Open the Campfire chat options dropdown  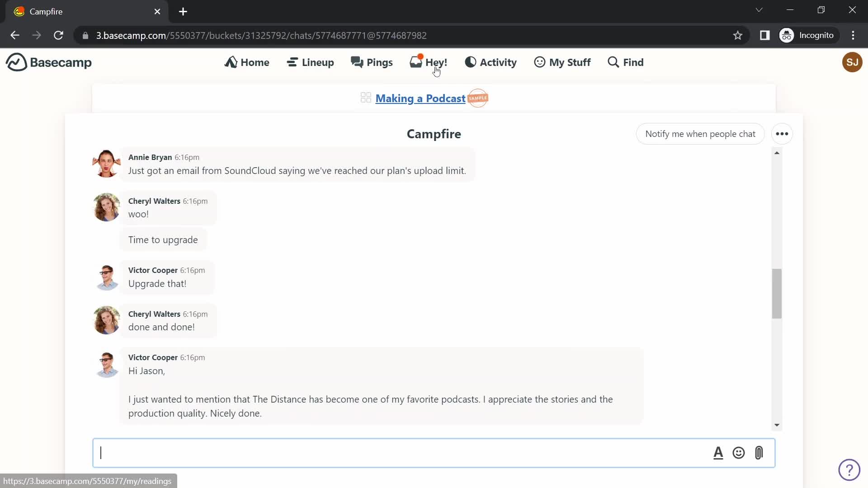click(782, 133)
